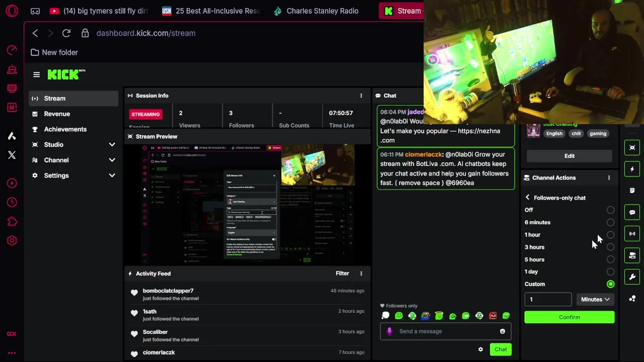Open the Revenue sidebar page
This screenshot has height=362, width=644.
tap(73, 114)
